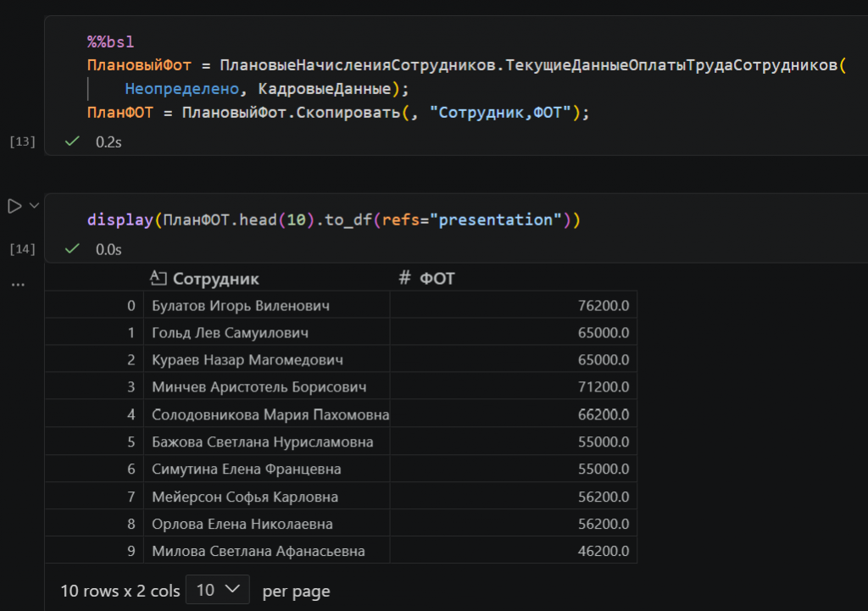Click green success checkmark of cell 14

click(x=73, y=248)
